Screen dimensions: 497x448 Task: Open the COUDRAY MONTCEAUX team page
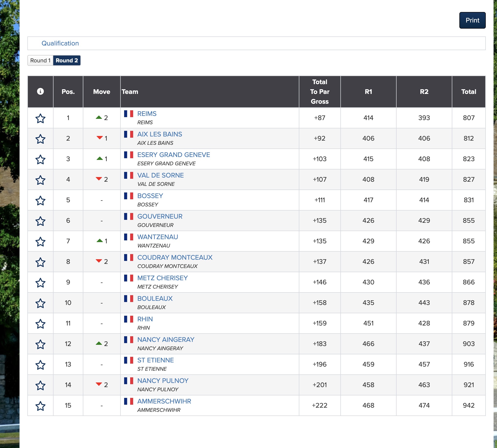point(175,258)
